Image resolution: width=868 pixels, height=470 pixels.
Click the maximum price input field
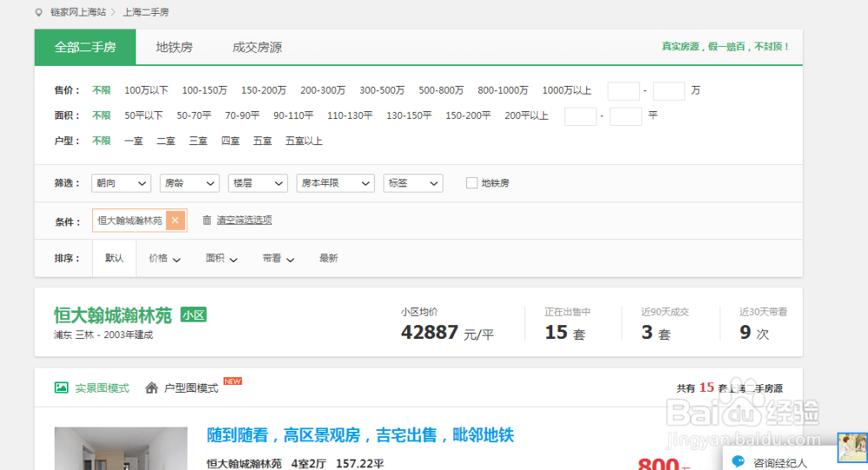pyautogui.click(x=668, y=91)
